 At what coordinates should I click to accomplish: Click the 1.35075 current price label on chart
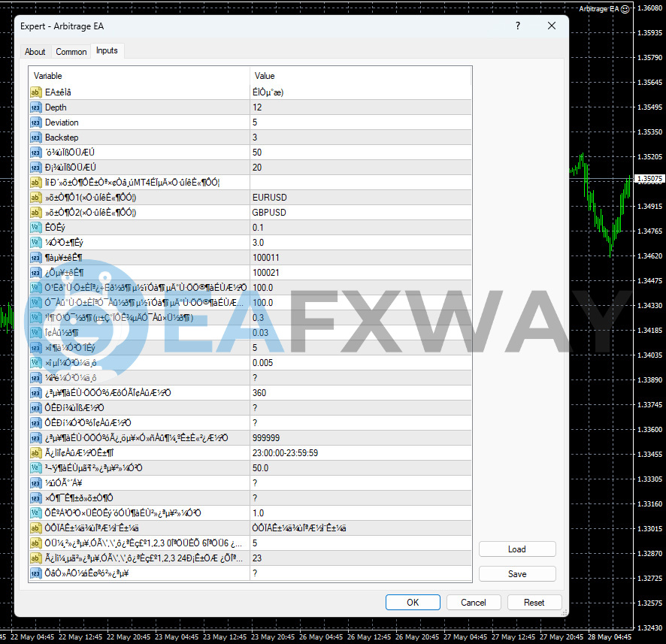pos(649,179)
